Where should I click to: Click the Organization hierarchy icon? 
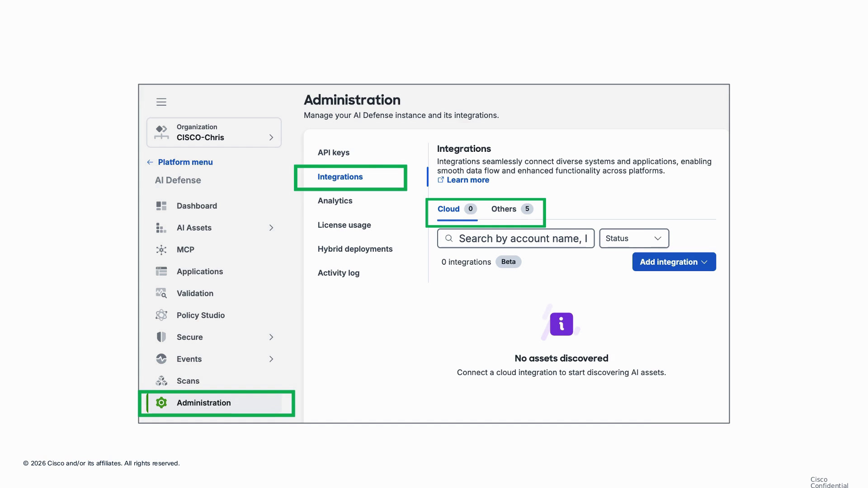click(161, 132)
